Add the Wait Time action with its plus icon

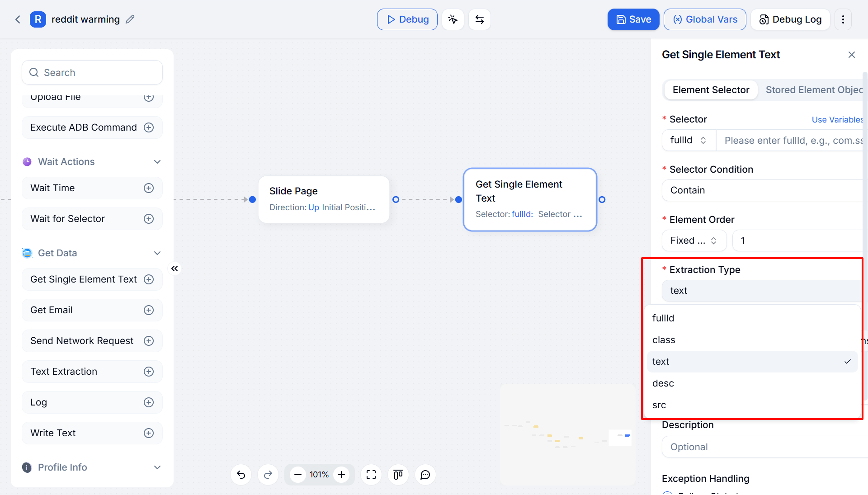coord(149,188)
